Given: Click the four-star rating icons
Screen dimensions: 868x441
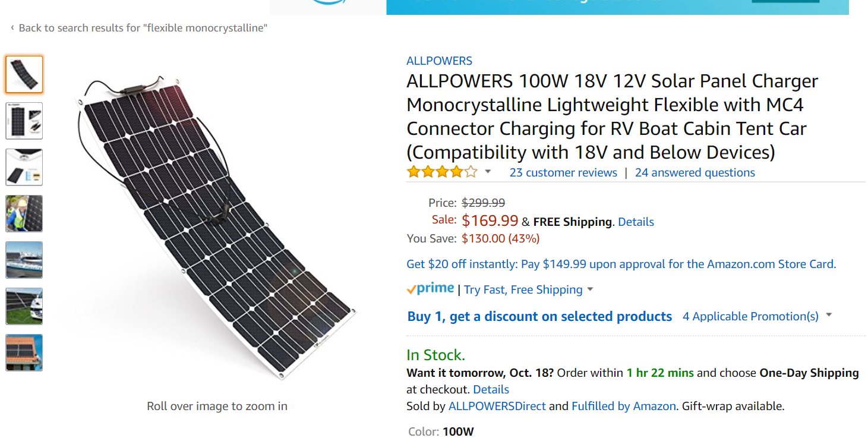Looking at the screenshot, I should pyautogui.click(x=442, y=172).
